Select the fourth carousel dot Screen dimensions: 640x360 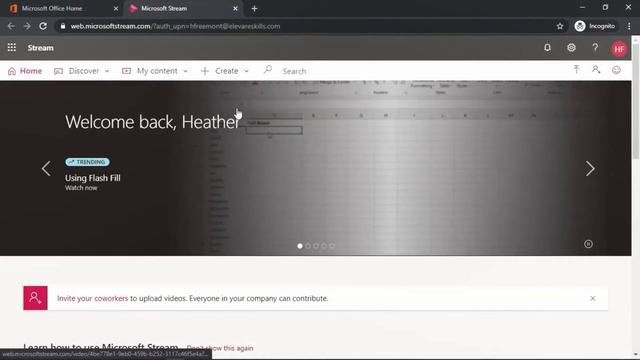click(x=324, y=246)
